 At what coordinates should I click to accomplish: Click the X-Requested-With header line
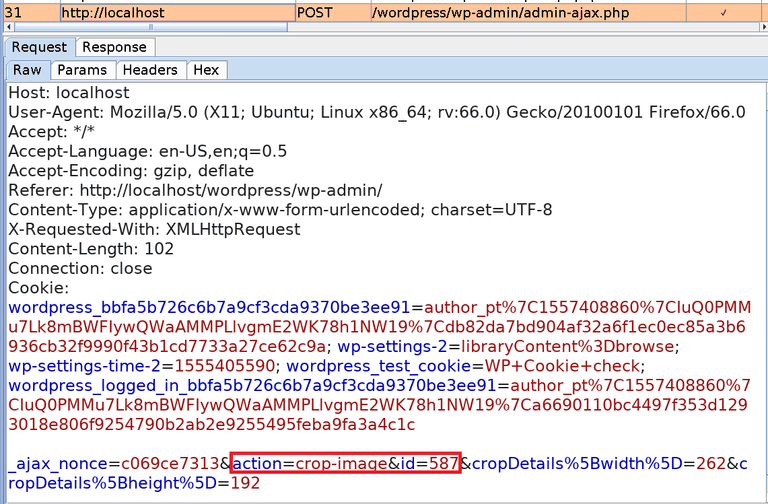coord(154,229)
